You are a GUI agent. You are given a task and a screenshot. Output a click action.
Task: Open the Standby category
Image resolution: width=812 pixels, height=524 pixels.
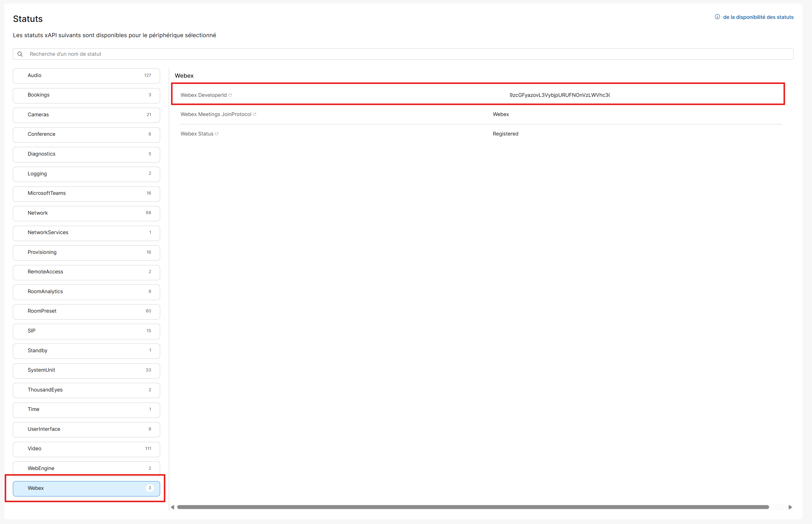(86, 350)
